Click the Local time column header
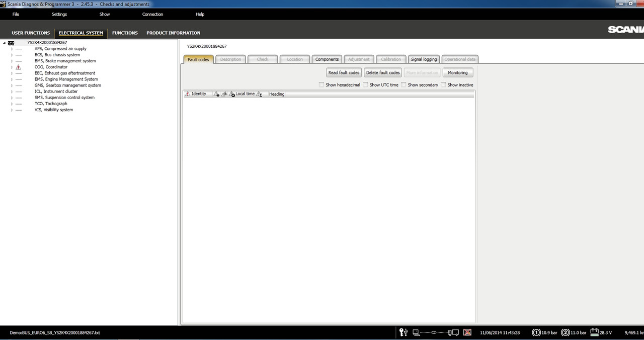Screen dimensions: 644x340 click(245, 94)
